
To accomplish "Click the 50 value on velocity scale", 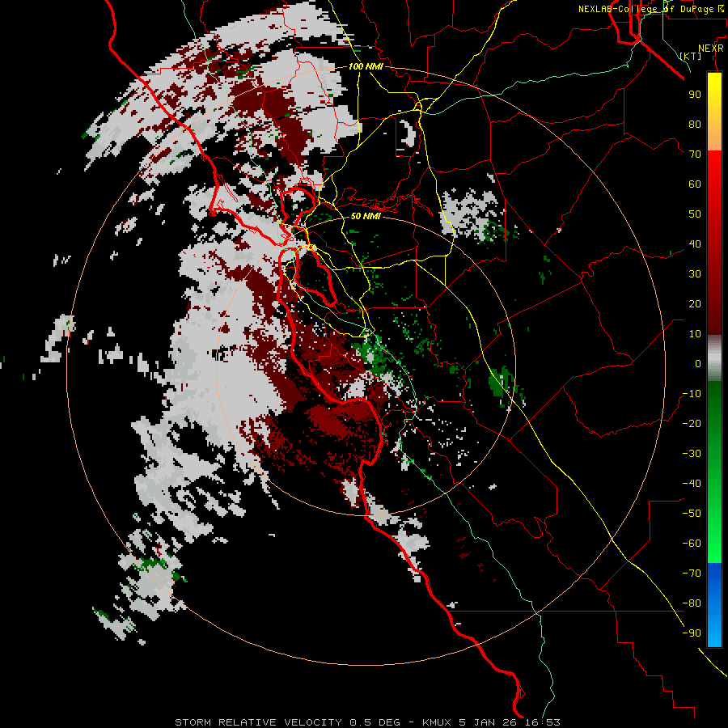I will 695,214.
